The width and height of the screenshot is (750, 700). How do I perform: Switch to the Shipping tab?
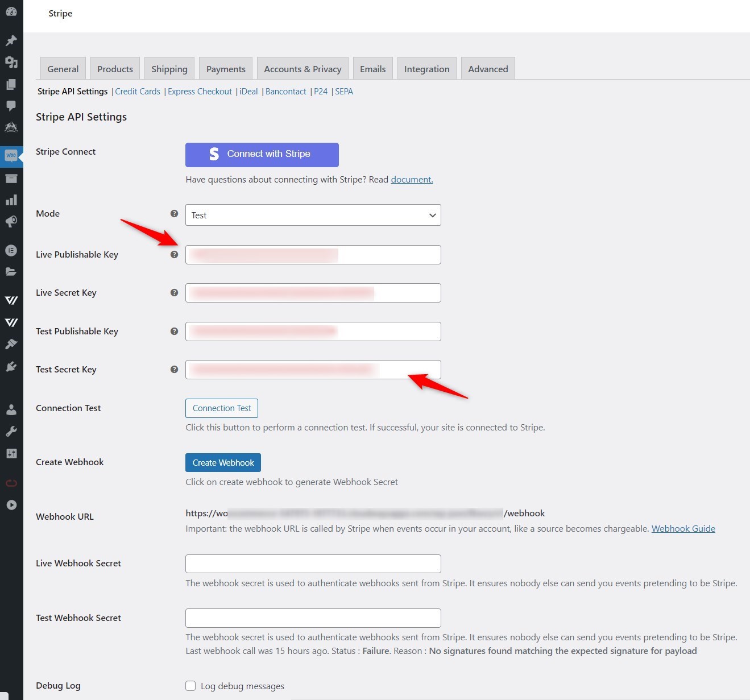click(169, 68)
